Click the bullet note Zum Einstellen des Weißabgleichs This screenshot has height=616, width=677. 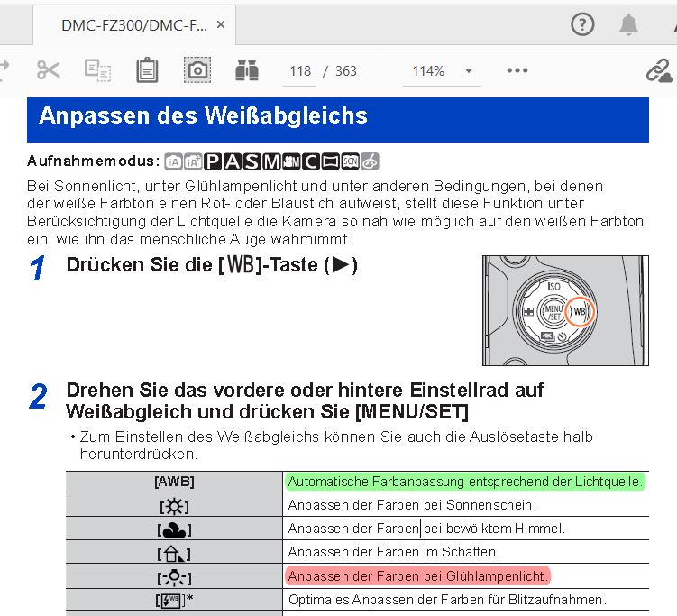(336, 446)
